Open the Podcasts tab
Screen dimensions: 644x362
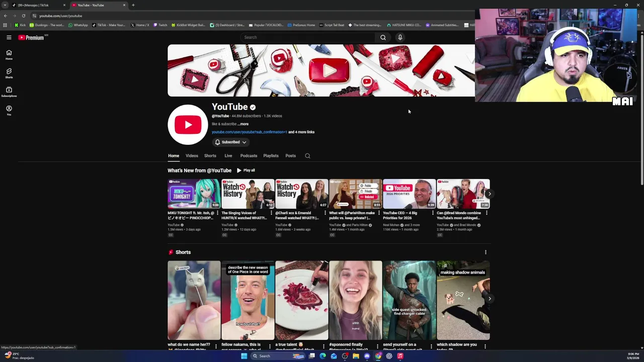(x=249, y=156)
